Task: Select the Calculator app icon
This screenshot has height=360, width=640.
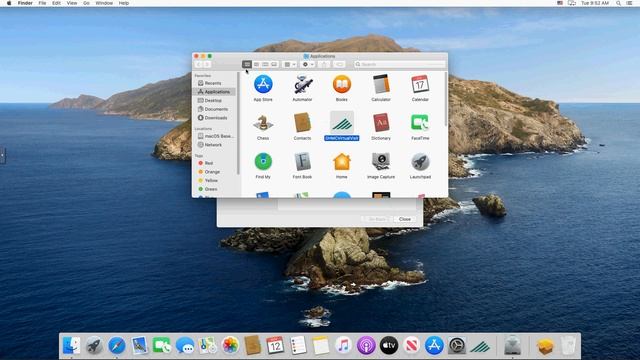Action: click(x=381, y=84)
